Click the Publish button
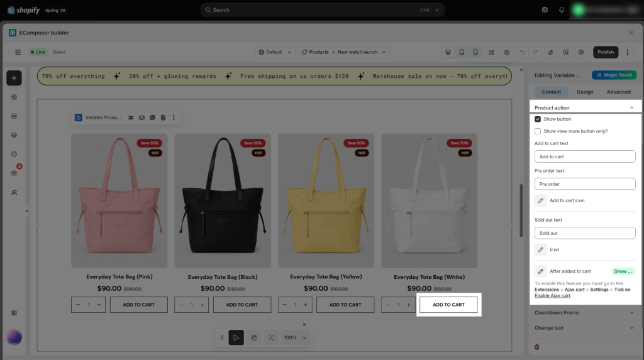644x360 pixels. tap(606, 52)
